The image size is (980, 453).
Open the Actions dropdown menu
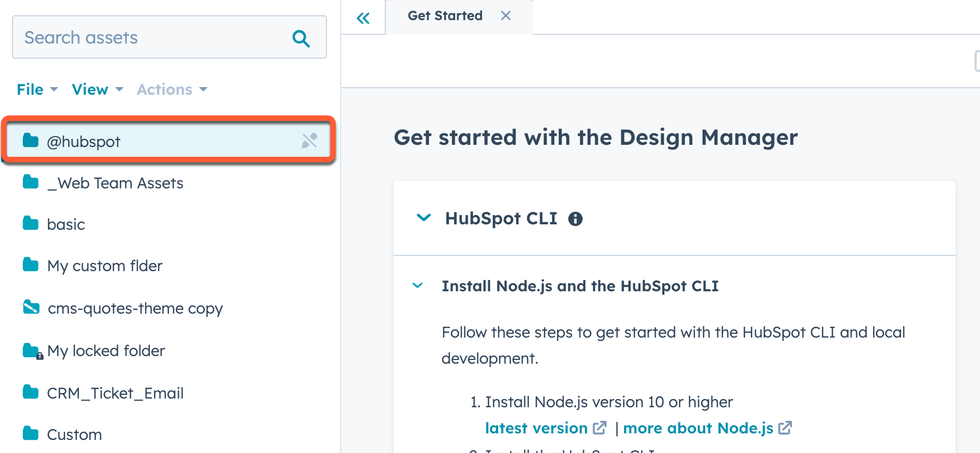click(x=172, y=89)
